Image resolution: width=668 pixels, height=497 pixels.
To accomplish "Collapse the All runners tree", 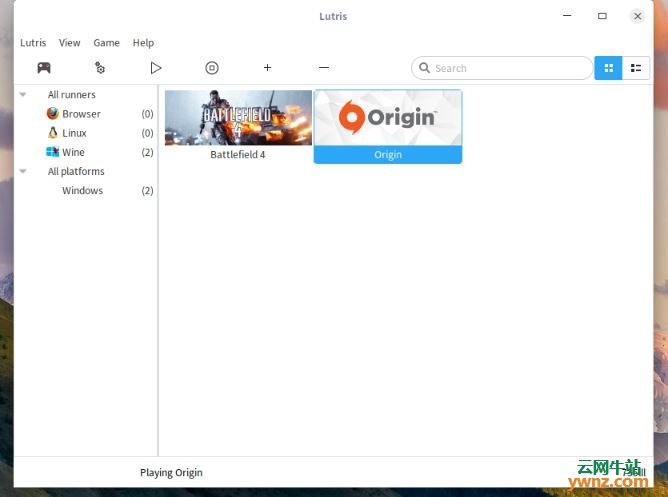I will click(23, 95).
